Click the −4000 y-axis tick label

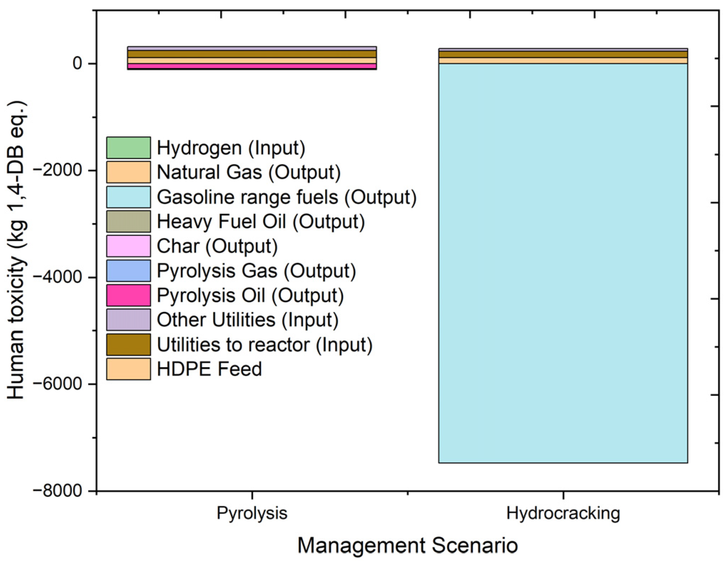click(x=57, y=277)
